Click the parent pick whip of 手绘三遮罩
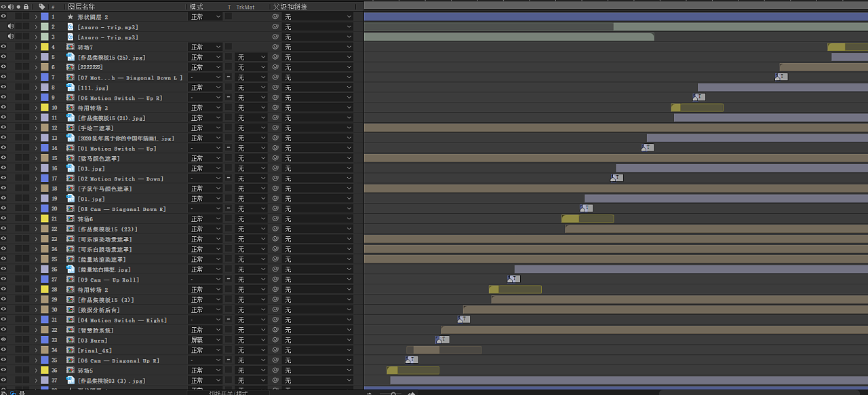The height and width of the screenshot is (395, 868). (275, 128)
